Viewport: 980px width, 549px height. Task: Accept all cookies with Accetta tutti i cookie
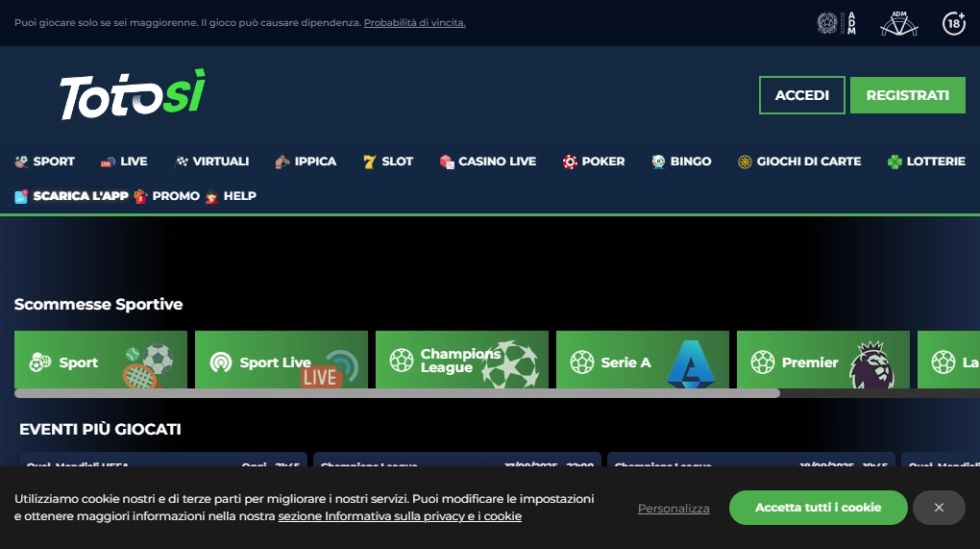click(819, 508)
